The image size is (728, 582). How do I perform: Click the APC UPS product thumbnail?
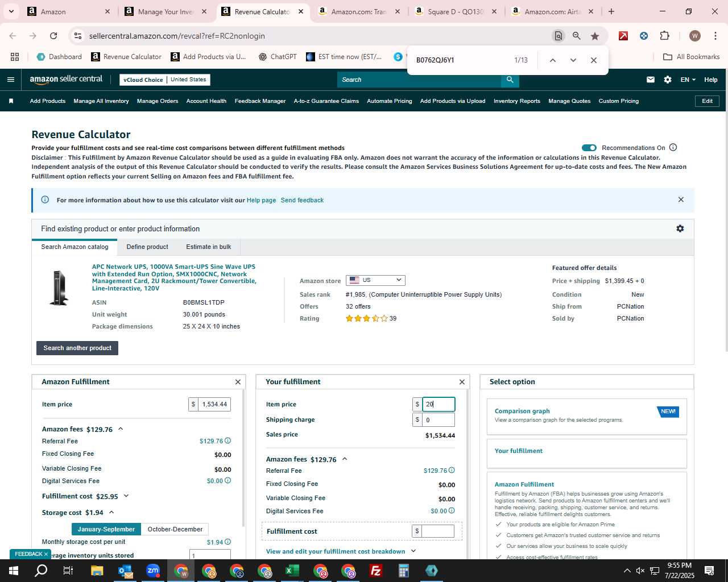(x=59, y=288)
